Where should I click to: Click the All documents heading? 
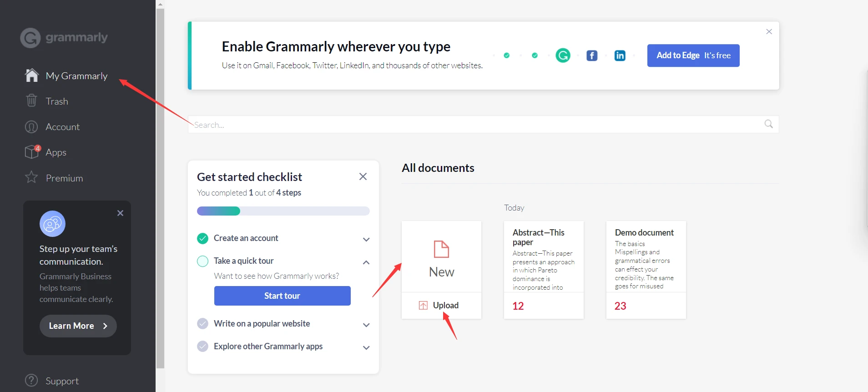(438, 168)
